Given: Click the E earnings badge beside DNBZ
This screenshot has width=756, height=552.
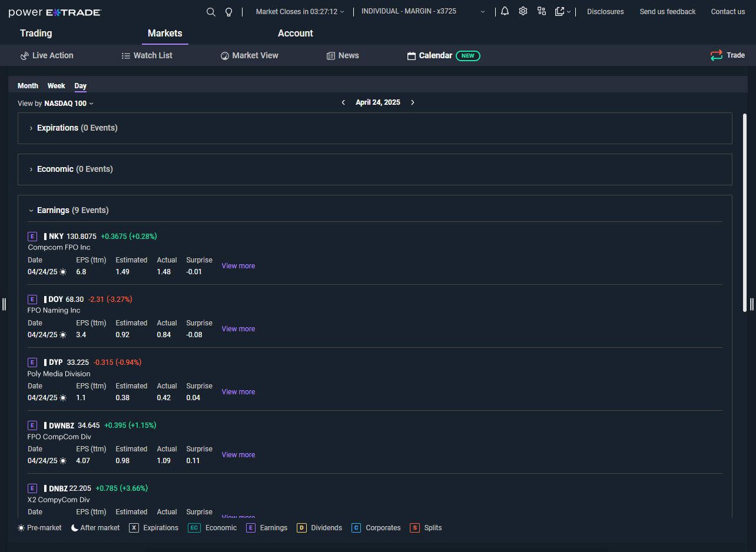Looking at the screenshot, I should point(32,488).
